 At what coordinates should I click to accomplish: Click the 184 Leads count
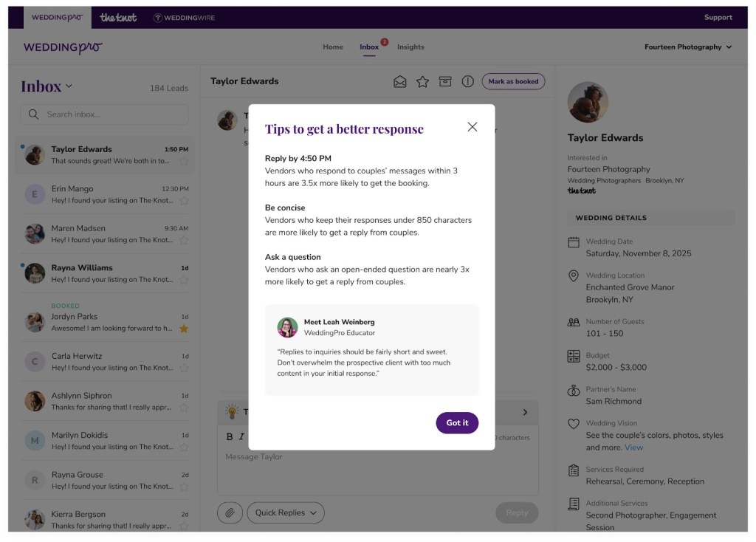click(169, 89)
